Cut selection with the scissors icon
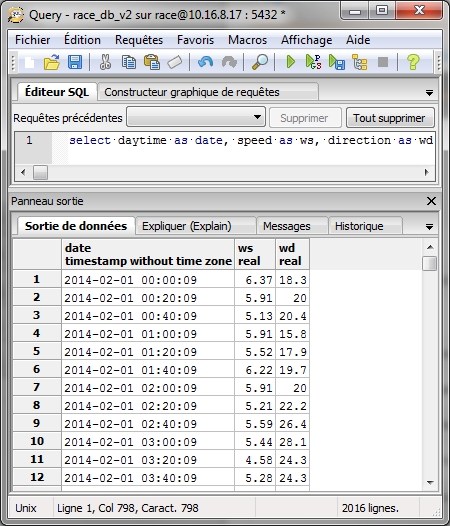Image resolution: width=450 pixels, height=526 pixels. [105, 62]
